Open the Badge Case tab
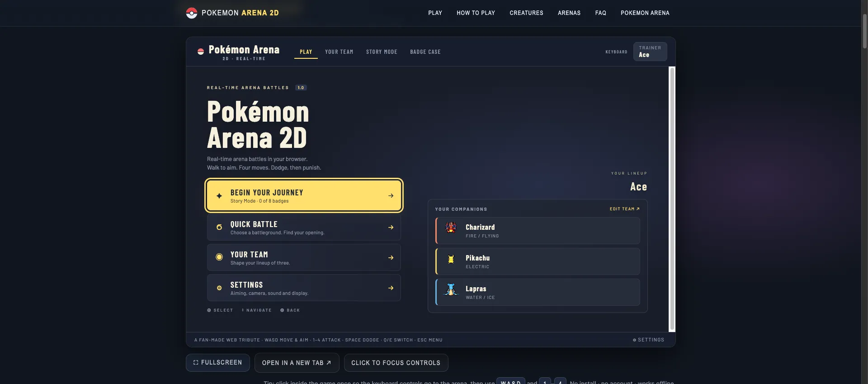Image resolution: width=868 pixels, height=384 pixels. coord(425,52)
